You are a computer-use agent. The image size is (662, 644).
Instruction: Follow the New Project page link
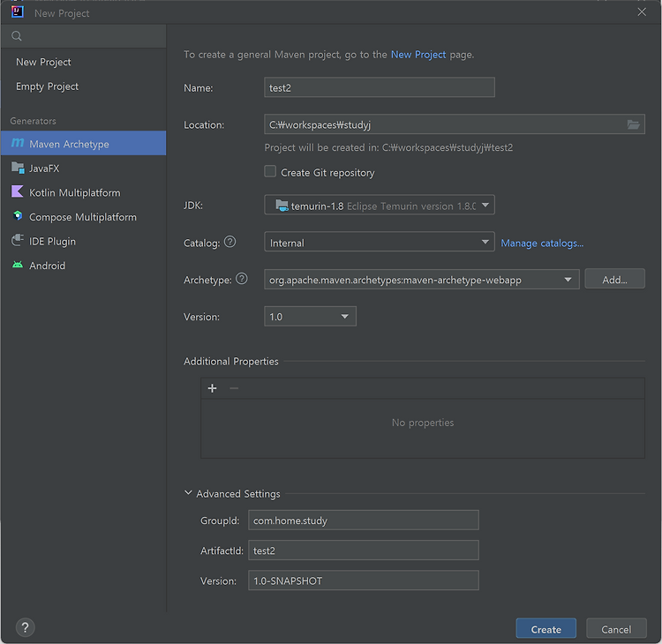418,55
